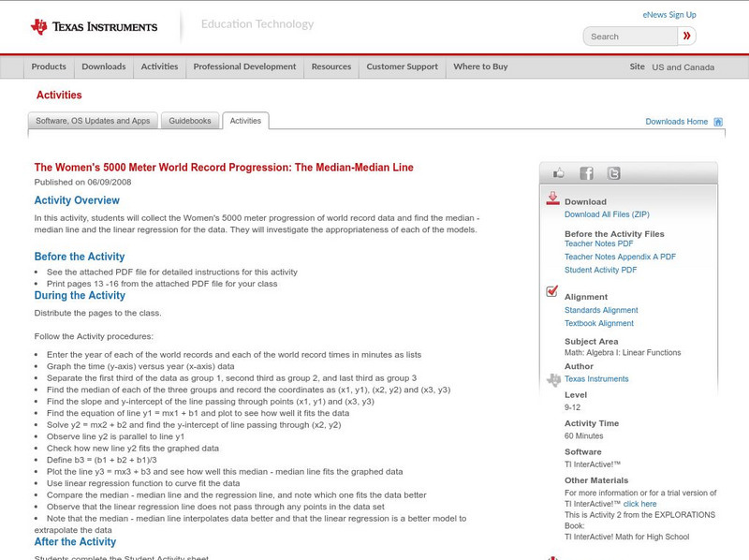Screen dimensions: 749x560
Task: Click the Texas Instruments logo
Action: (94, 27)
